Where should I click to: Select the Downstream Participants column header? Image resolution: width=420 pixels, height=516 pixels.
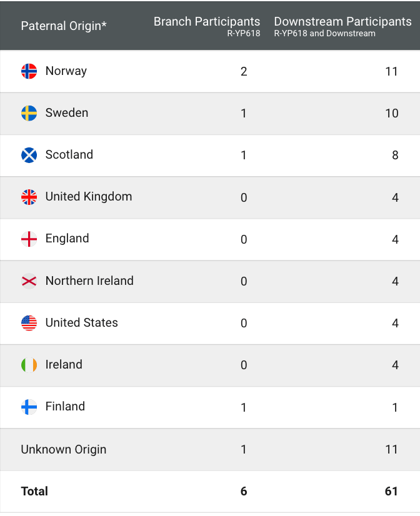pos(342,22)
